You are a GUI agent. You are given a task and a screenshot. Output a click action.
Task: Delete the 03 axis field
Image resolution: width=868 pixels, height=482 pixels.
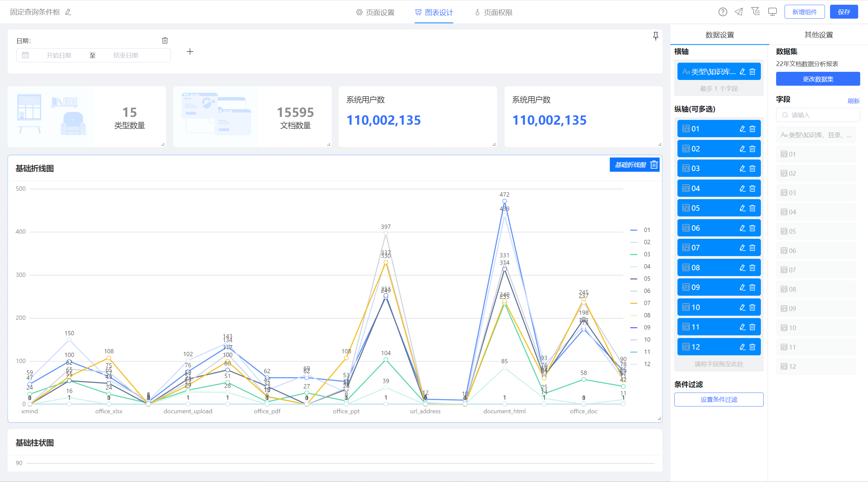pyautogui.click(x=752, y=168)
